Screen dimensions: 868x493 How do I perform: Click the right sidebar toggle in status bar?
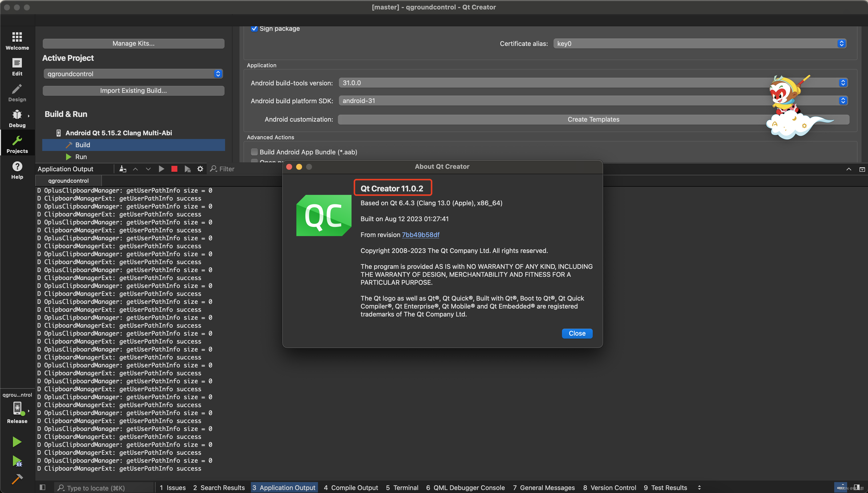(x=857, y=487)
